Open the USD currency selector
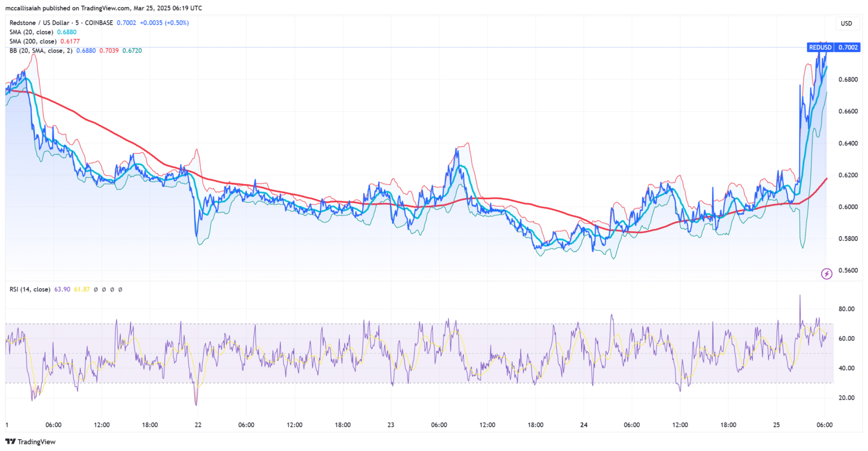The width and height of the screenshot is (868, 451). tap(847, 24)
